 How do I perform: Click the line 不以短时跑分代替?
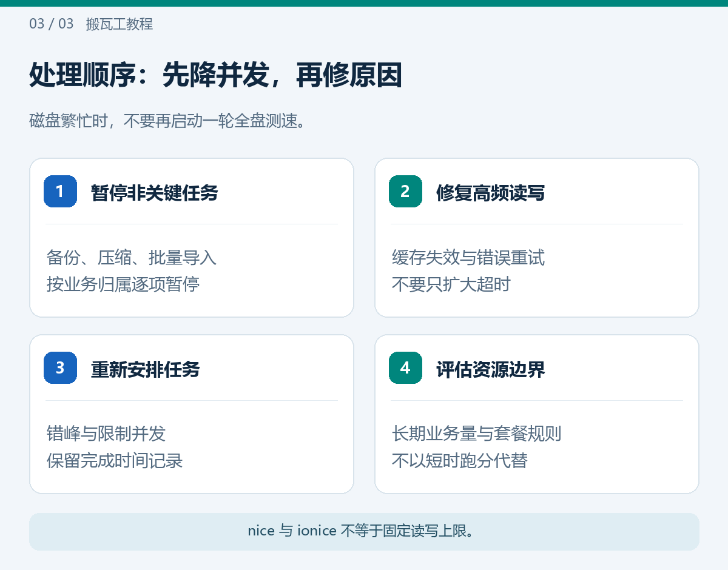click(x=459, y=460)
